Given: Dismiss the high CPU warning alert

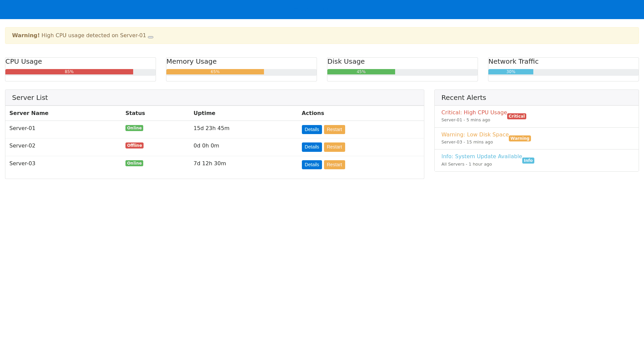Looking at the screenshot, I should [151, 37].
